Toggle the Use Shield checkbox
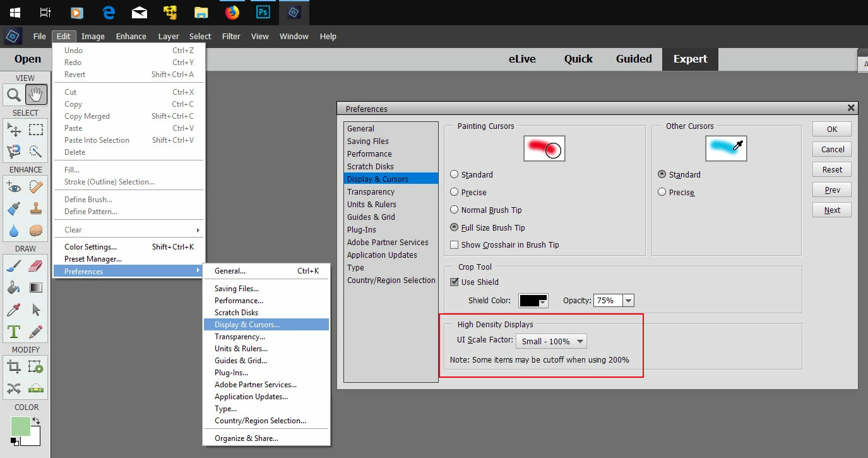Screen dimensions: 868x458 [x=455, y=282]
